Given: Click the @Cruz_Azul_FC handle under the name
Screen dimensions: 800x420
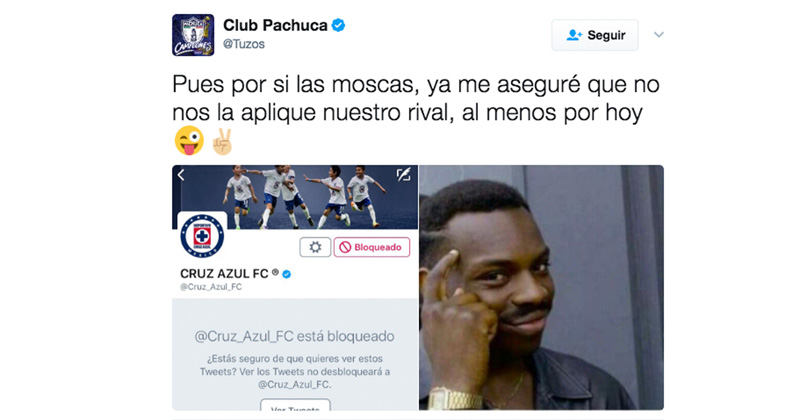Looking at the screenshot, I should pyautogui.click(x=211, y=287).
